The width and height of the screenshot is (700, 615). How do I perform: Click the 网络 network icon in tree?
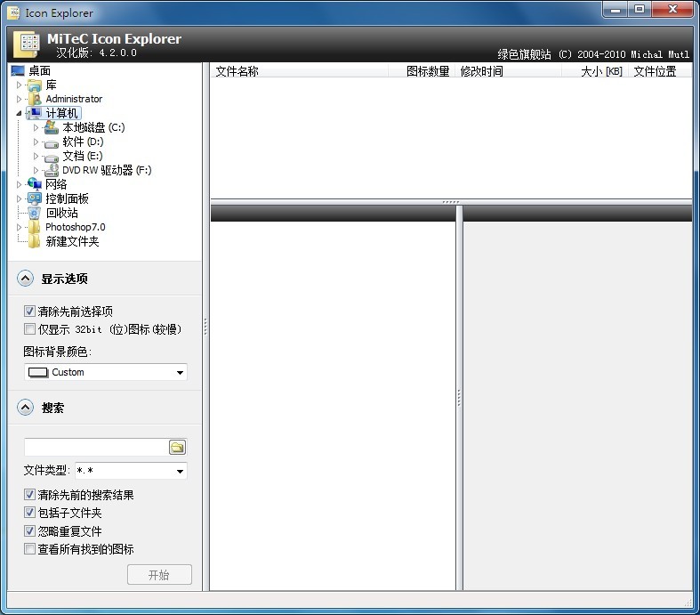[35, 184]
